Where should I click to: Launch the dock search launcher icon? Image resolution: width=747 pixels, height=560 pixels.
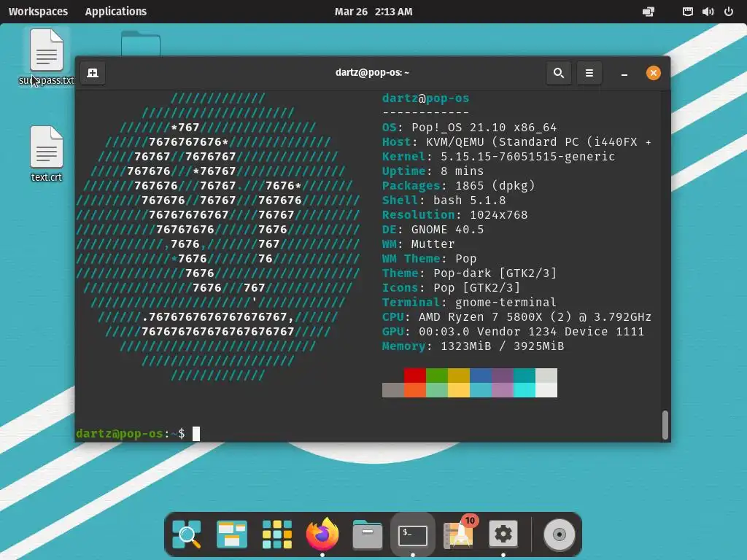187,534
